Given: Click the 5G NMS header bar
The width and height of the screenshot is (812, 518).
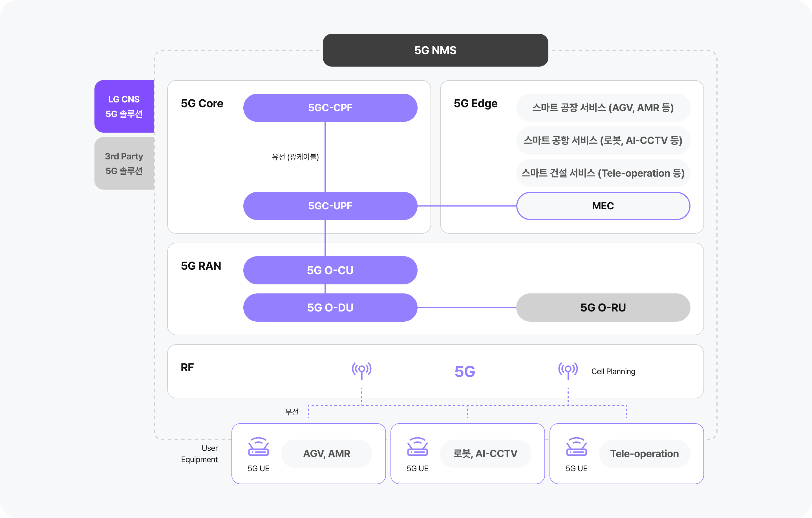Looking at the screenshot, I should point(435,50).
